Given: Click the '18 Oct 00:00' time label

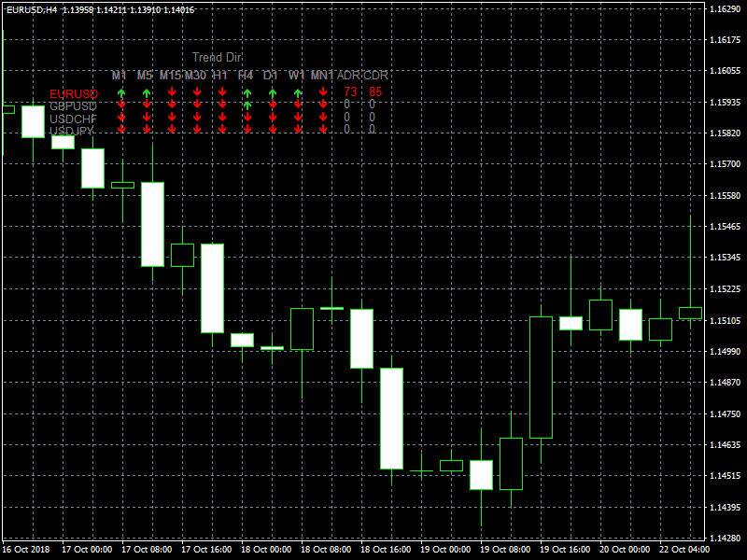Looking at the screenshot, I should pos(266,550).
